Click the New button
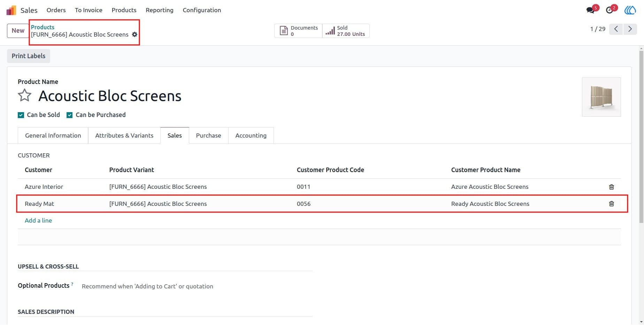Screen dimensions: 644x325 18,31
